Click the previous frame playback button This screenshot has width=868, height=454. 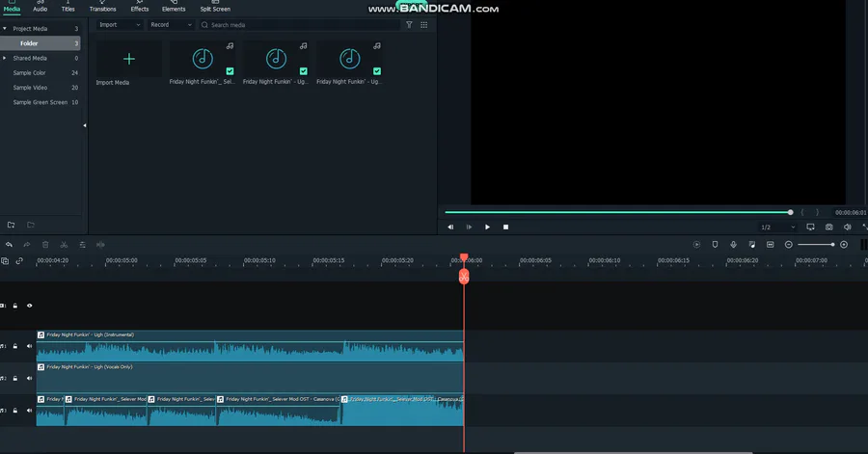[450, 227]
